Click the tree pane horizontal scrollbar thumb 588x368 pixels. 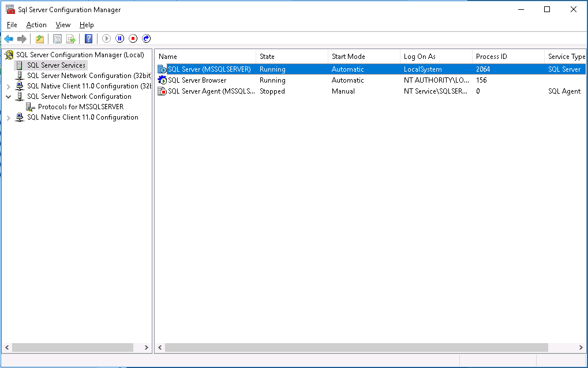click(x=73, y=348)
